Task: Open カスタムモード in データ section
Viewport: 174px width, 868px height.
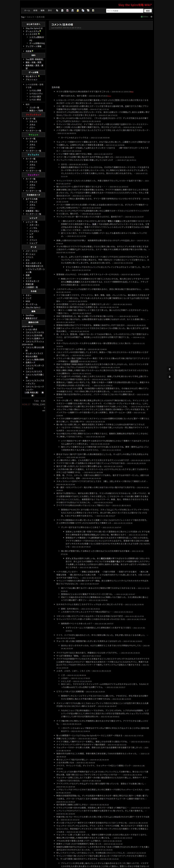Action: (x=32, y=281)
